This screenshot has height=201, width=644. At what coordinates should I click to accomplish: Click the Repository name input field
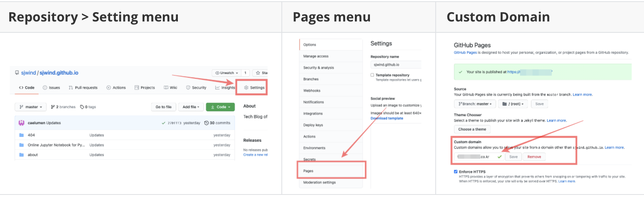click(396, 65)
